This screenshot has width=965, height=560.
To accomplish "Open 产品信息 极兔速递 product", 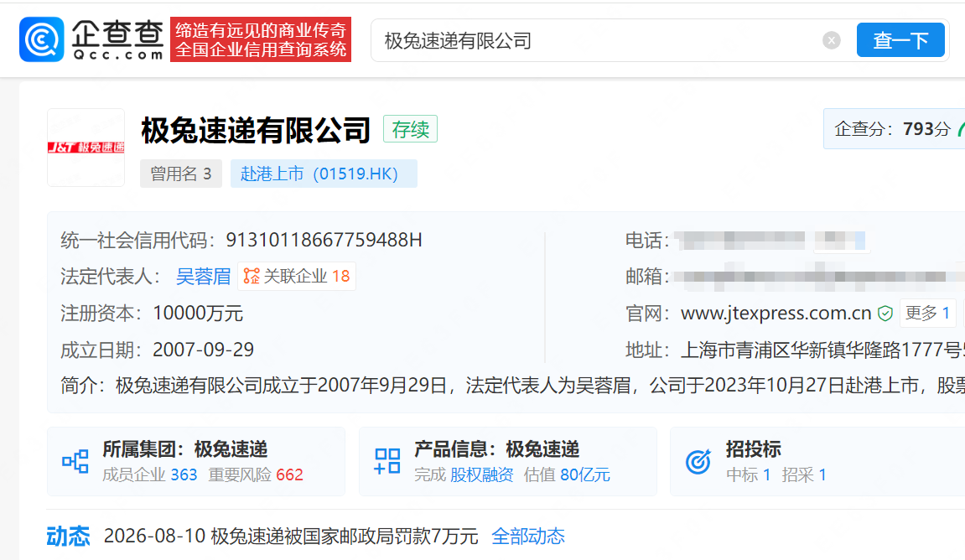I will coord(496,449).
